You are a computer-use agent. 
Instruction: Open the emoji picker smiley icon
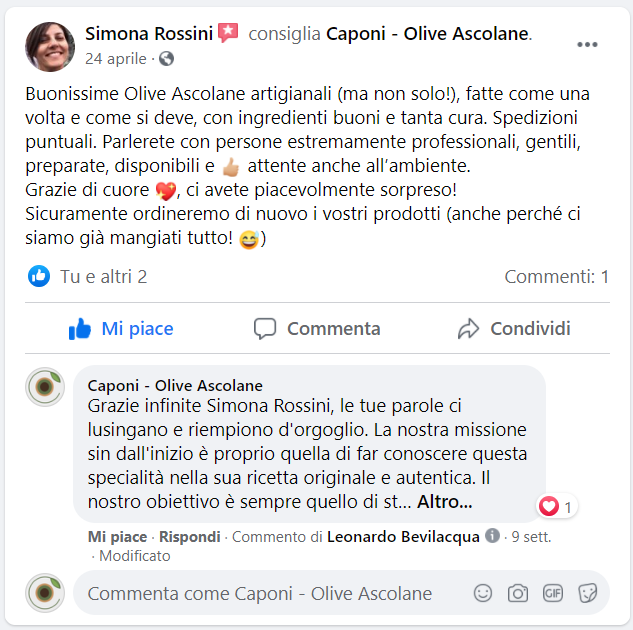click(x=483, y=593)
